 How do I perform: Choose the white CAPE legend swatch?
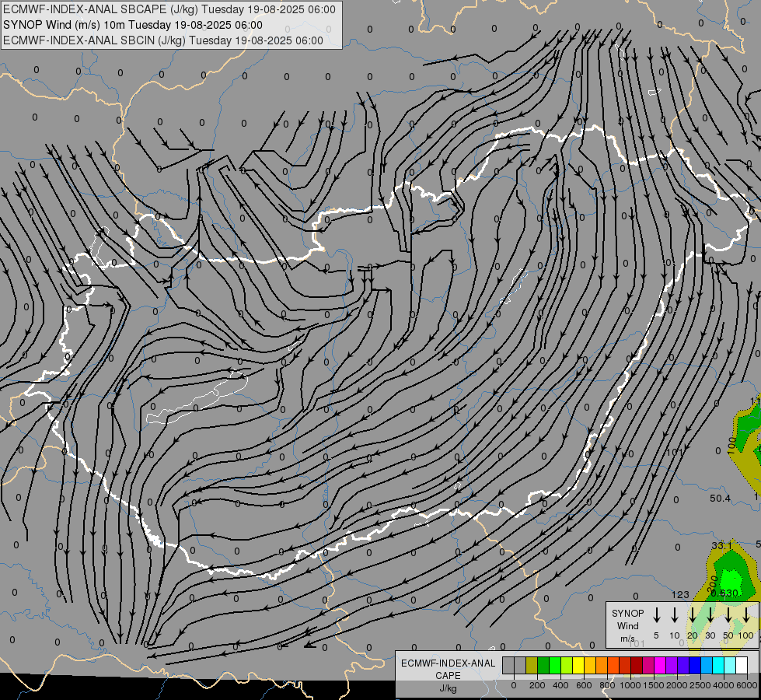point(741,665)
